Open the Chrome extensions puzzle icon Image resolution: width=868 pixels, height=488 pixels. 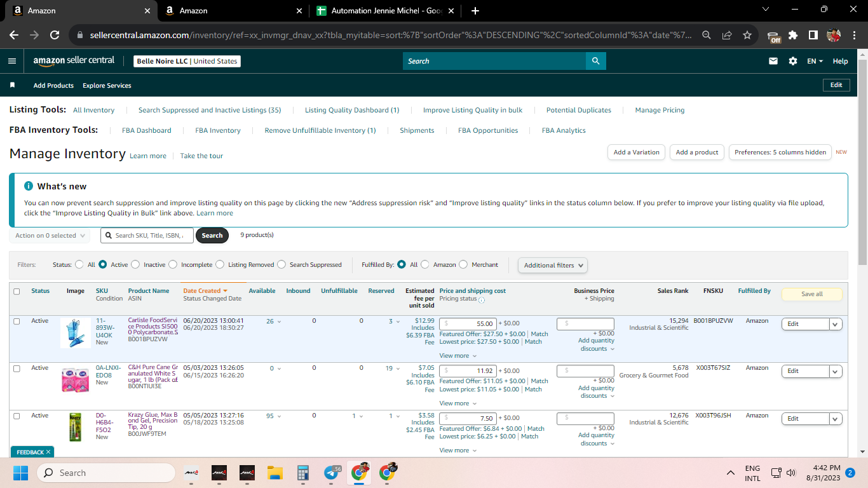coord(793,36)
